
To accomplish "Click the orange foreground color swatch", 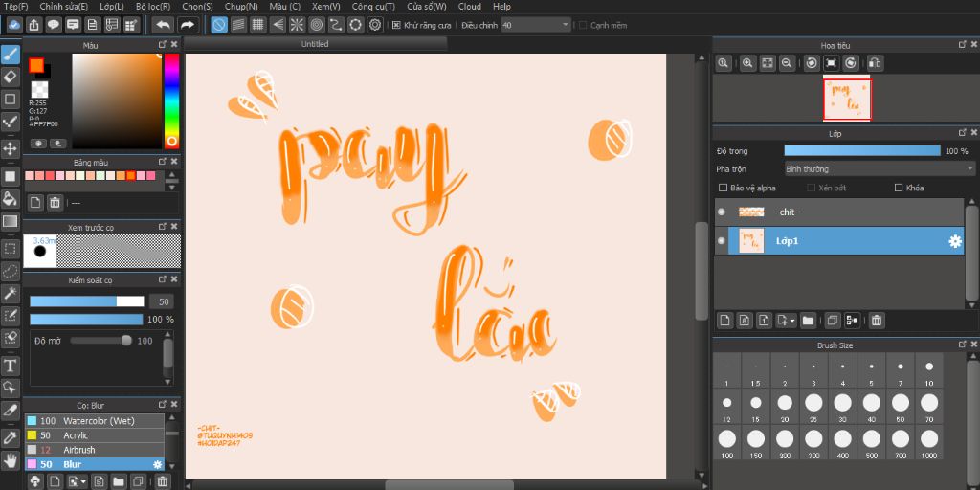I will [x=36, y=65].
